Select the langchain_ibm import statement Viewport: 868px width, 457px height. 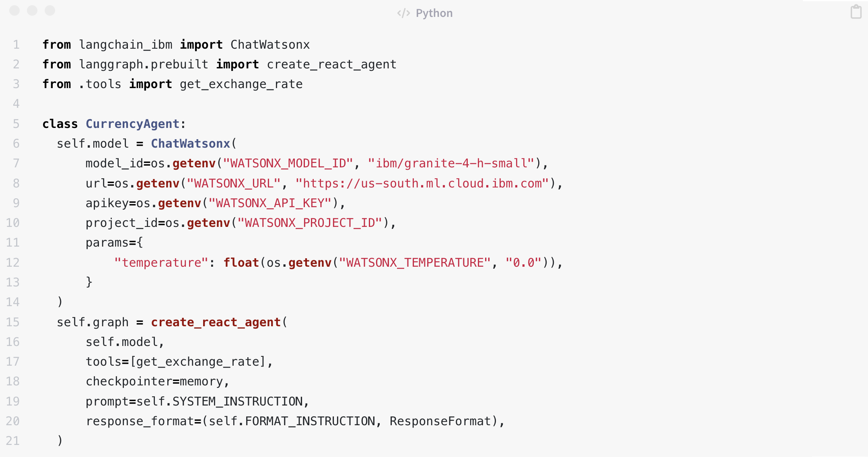[x=176, y=45]
